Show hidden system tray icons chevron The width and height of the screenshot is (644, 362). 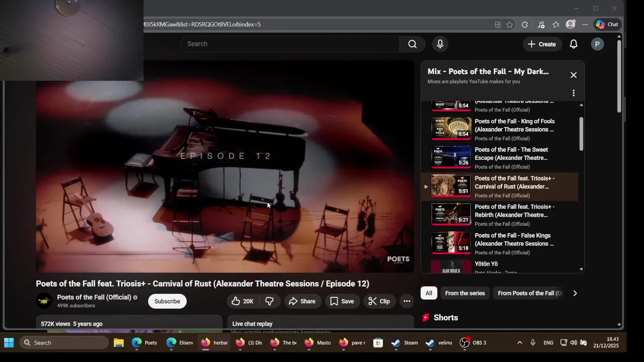[x=520, y=343]
